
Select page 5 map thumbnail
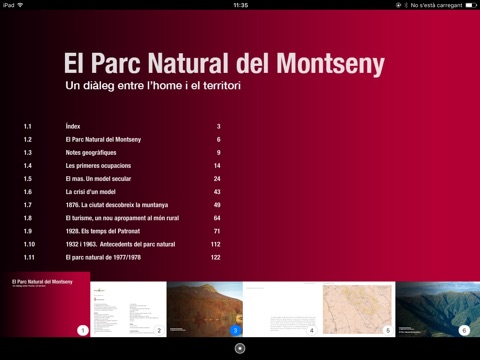pyautogui.click(x=357, y=309)
